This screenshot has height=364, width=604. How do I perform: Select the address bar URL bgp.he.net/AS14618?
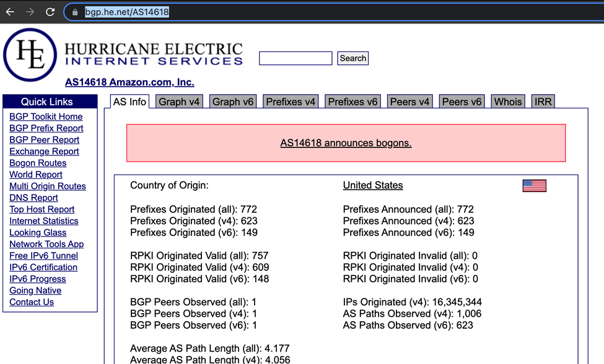click(x=127, y=12)
